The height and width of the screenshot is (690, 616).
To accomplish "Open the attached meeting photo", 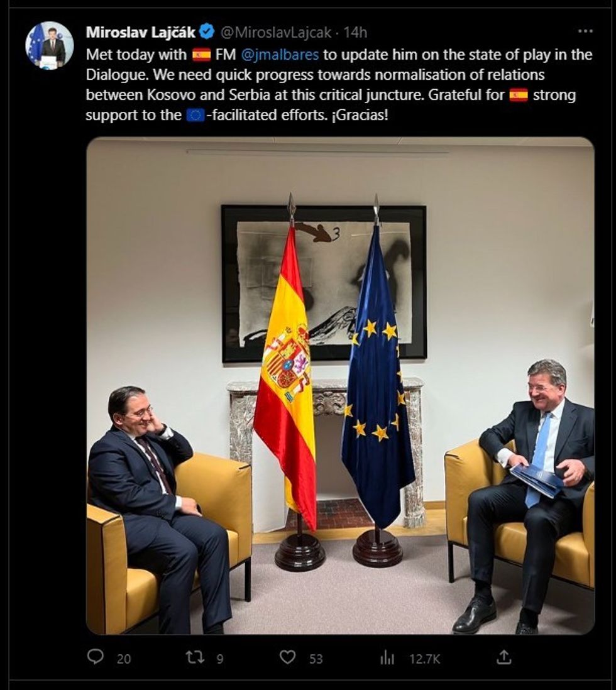I will [340, 386].
